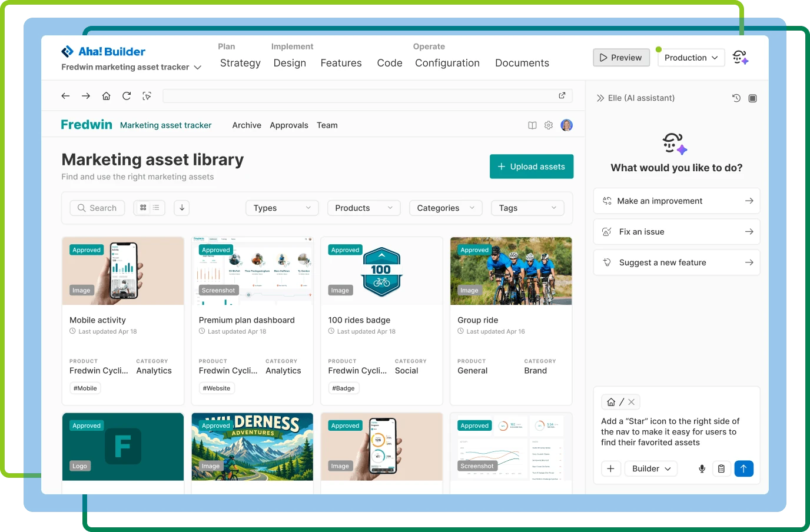Open settings via the gear icon in Fredwin nav

[548, 125]
